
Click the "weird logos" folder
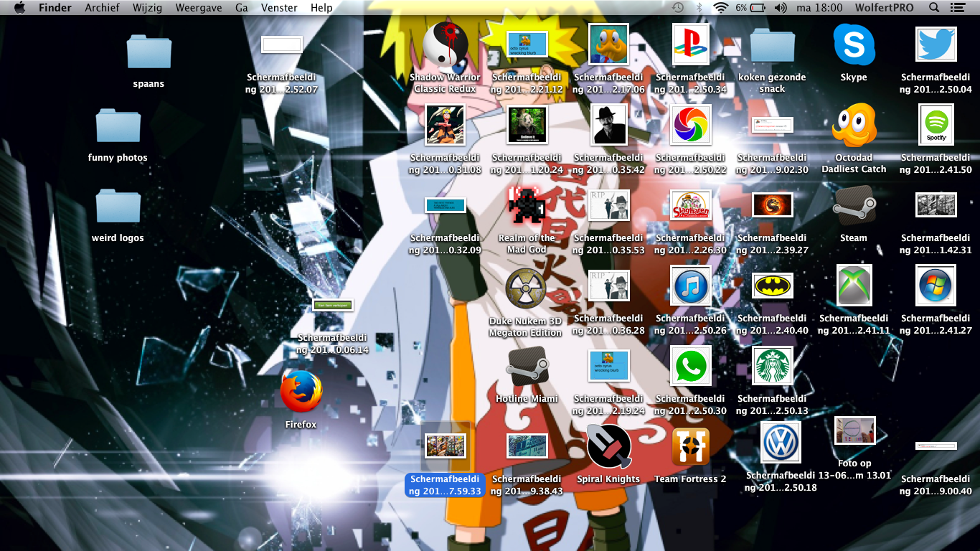pos(118,207)
